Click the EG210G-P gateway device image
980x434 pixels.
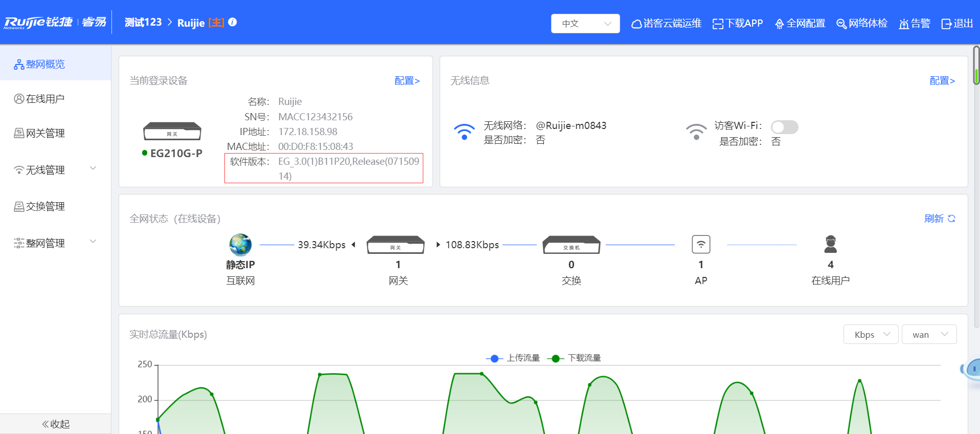(x=172, y=131)
